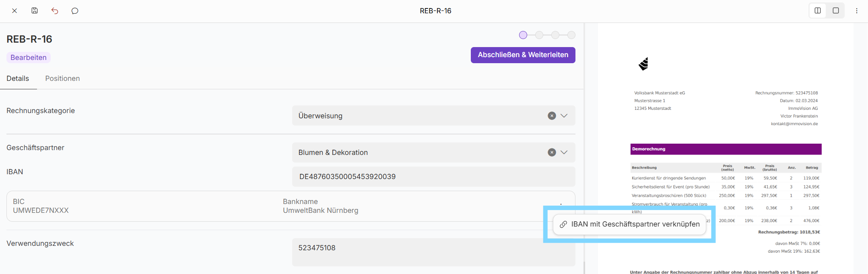This screenshot has width=868, height=274.
Task: Click the Verwendungszweck text field
Action: 433,252
